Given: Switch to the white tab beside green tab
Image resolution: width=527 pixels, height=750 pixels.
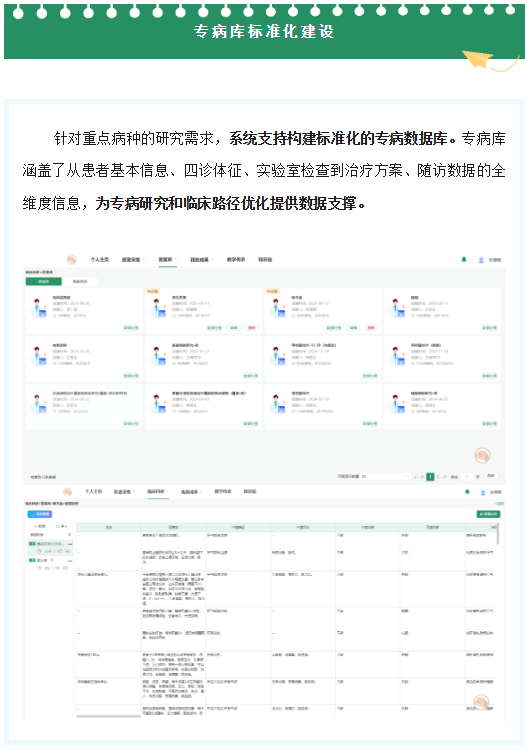Looking at the screenshot, I should (x=80, y=282).
